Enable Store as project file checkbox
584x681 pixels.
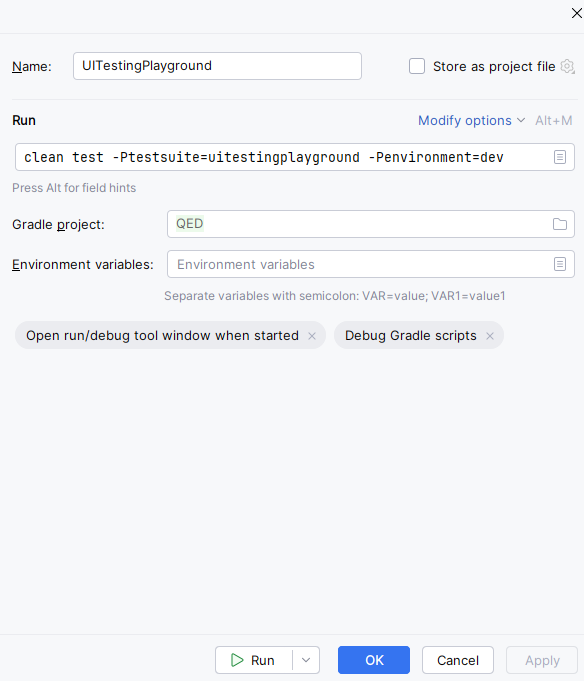click(x=417, y=66)
